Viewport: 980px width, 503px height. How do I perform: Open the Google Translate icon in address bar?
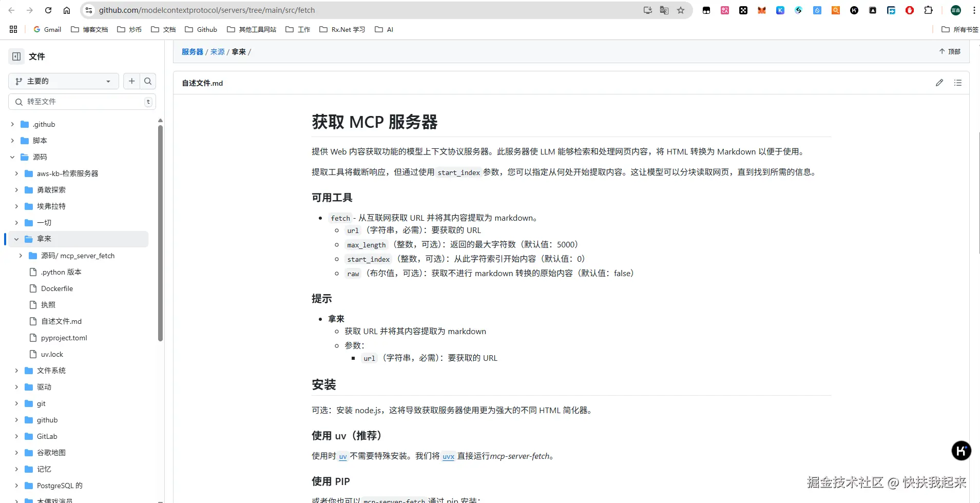(664, 10)
